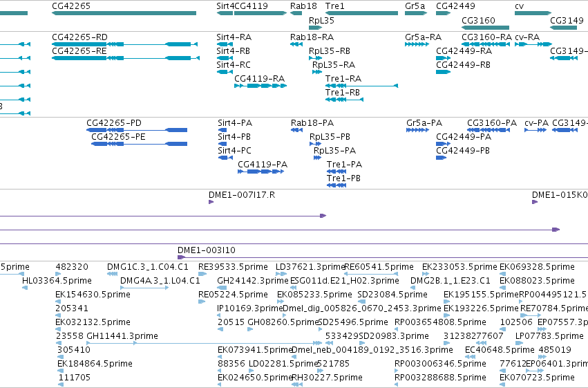
Task: Select the CG42449-PA protein feature
Action: click(x=444, y=144)
